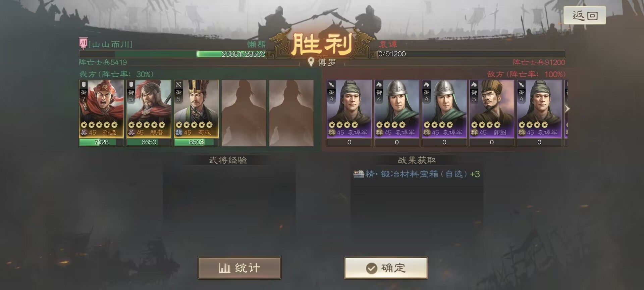Click the player troop strength bar 23081/28500

(173, 54)
